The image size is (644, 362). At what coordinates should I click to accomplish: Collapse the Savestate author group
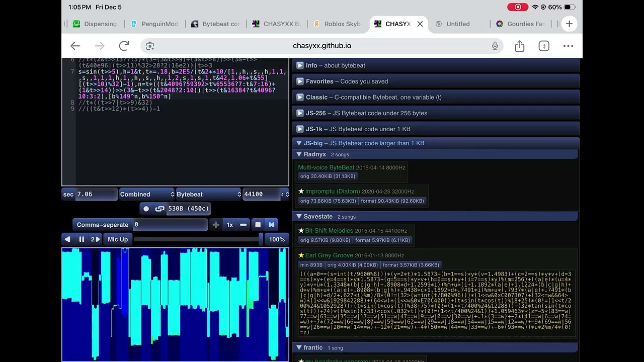pos(436,217)
